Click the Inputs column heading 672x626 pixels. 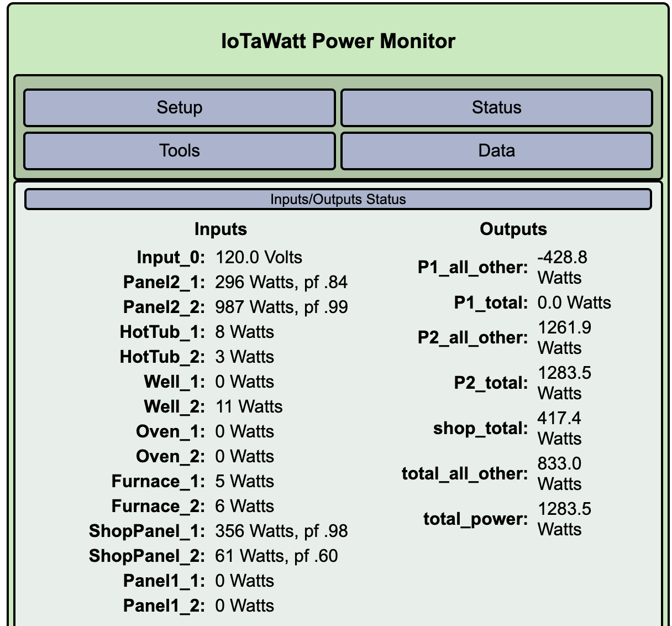[221, 229]
